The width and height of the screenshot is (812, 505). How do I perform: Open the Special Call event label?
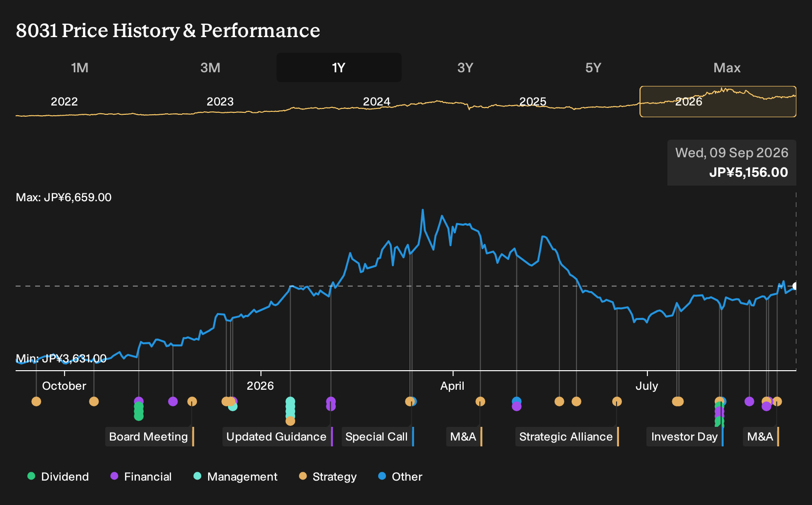click(x=378, y=437)
